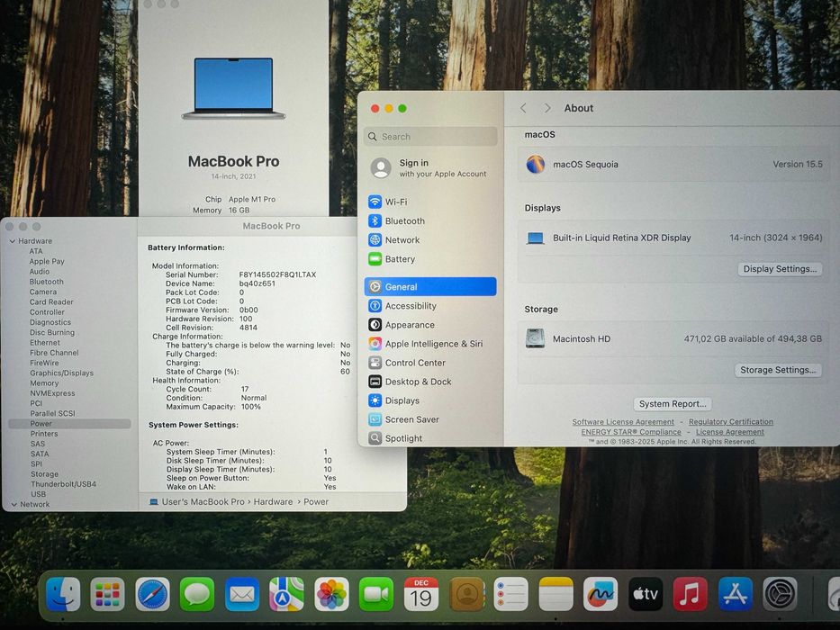Select Diagnostics in hardware list

50,322
